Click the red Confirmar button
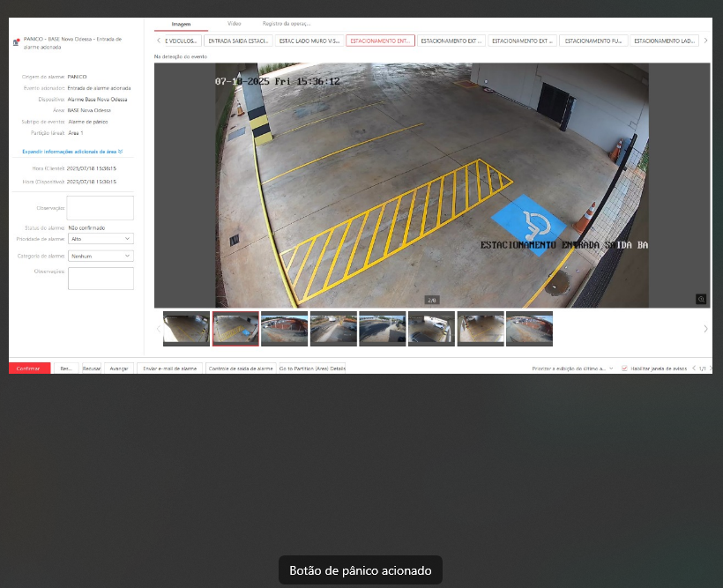The height and width of the screenshot is (588, 723). [x=29, y=368]
